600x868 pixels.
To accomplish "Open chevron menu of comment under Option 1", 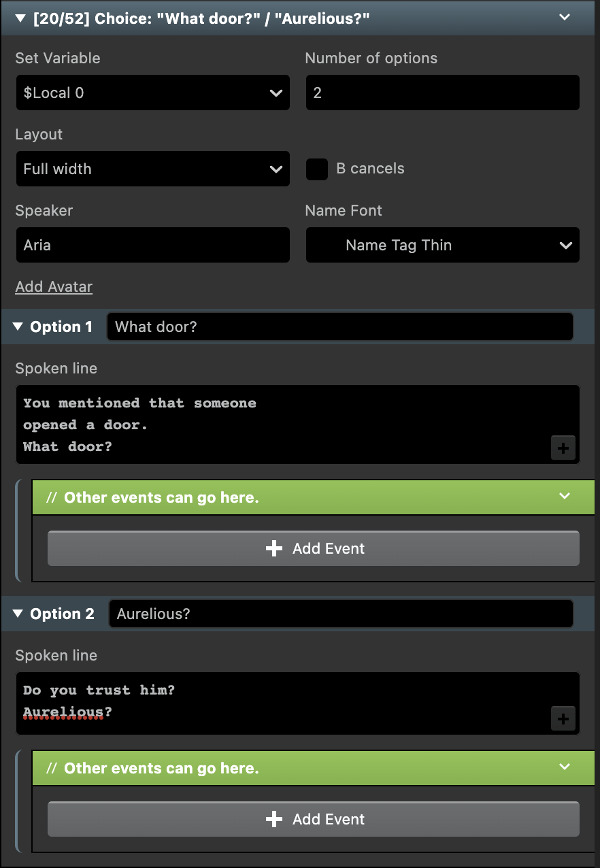I will [x=565, y=497].
